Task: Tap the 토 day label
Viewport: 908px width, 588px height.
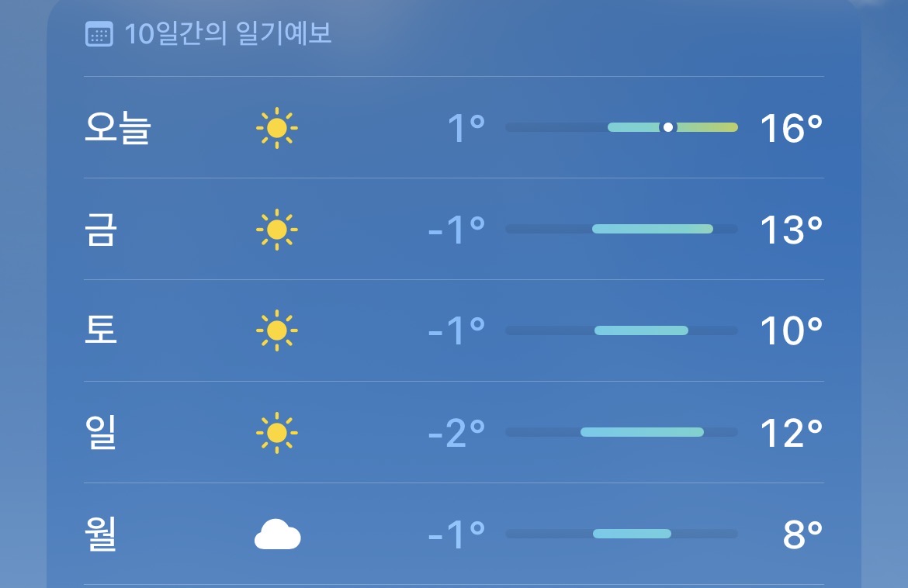Action: (x=100, y=331)
